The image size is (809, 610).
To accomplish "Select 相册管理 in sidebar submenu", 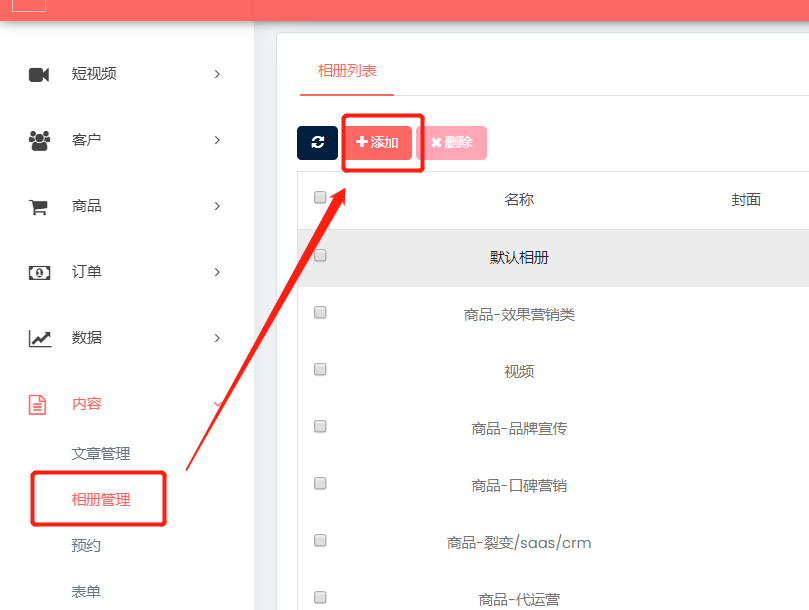I will [x=101, y=500].
